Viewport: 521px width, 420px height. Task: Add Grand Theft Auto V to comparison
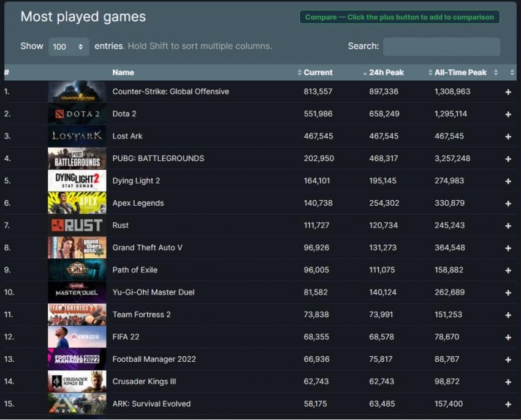[x=508, y=248]
